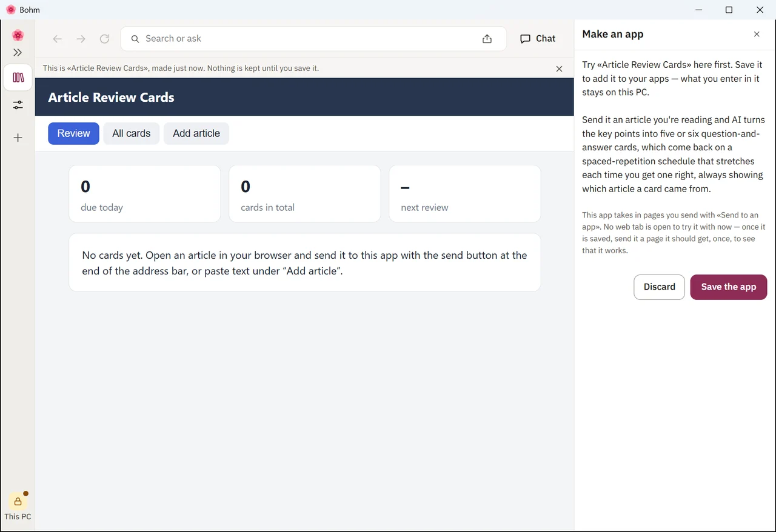
Task: Click the This PC lock icon
Action: click(18, 501)
